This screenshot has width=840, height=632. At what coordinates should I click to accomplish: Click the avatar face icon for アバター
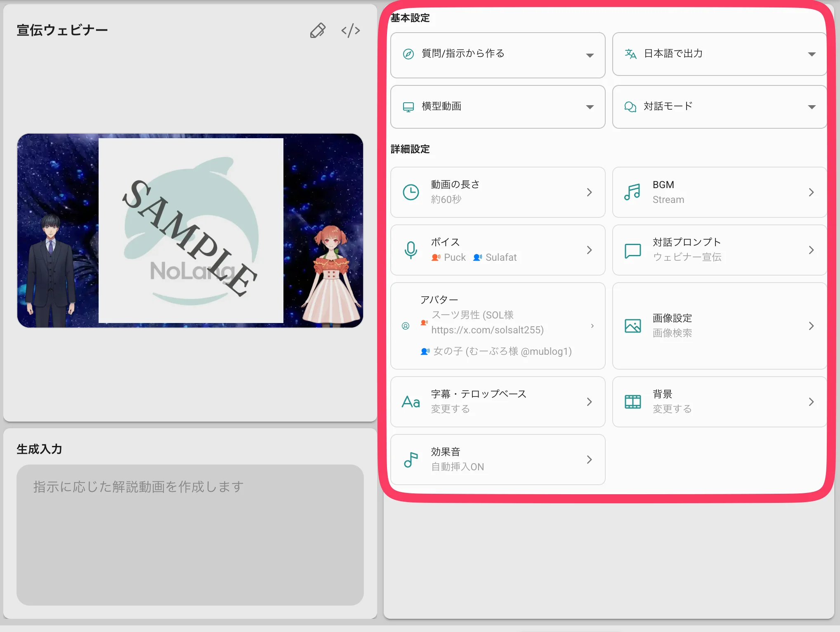click(x=406, y=326)
